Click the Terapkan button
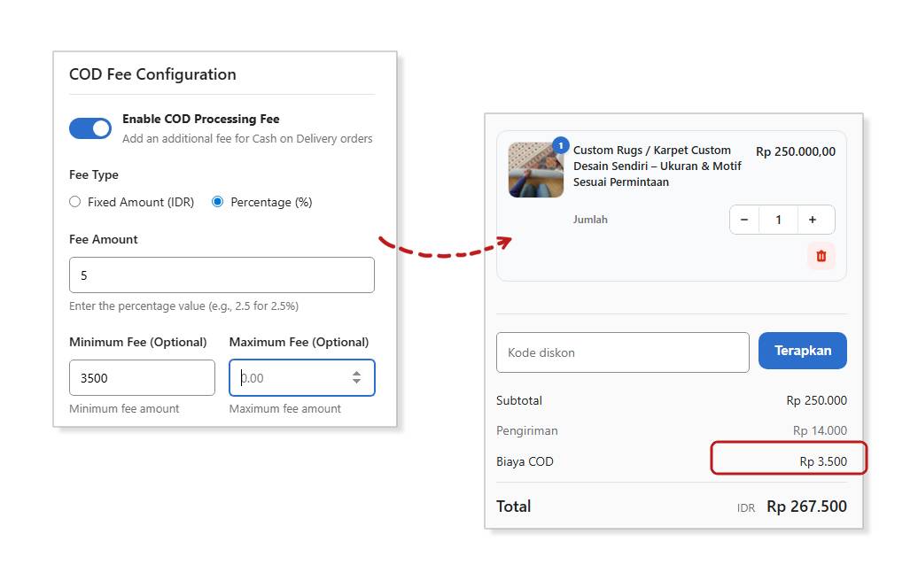918x588 pixels. click(802, 351)
